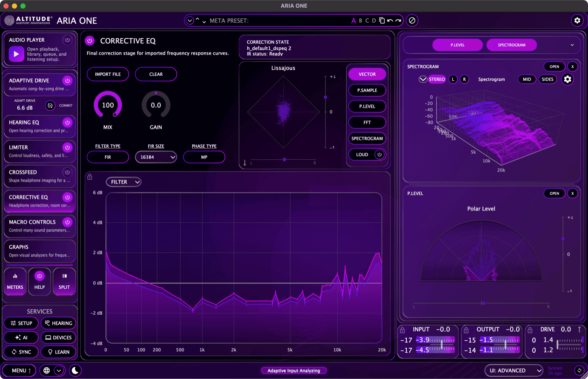This screenshot has height=379, width=588.
Task: Open the UI: Advanced dropdown
Action: [514, 370]
